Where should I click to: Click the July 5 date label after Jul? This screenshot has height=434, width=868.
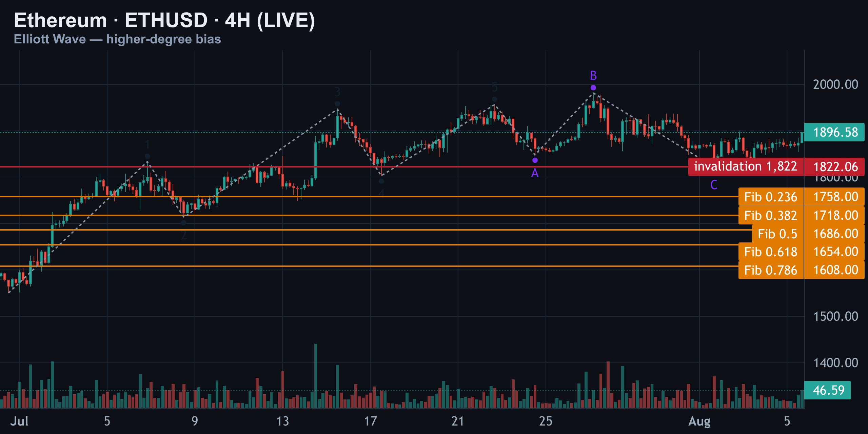coord(107,421)
